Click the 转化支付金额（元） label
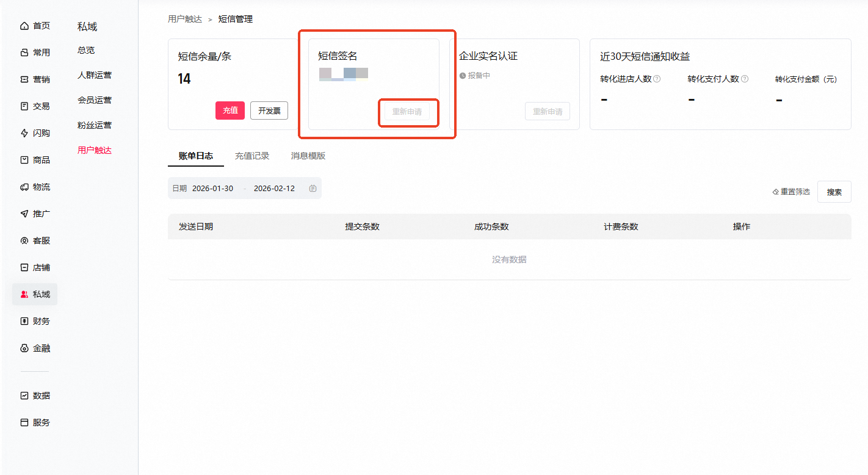Screen dimensions: 868x475 806,79
